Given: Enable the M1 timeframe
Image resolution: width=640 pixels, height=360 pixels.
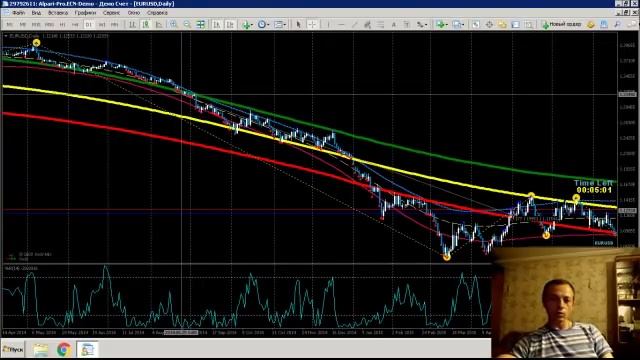Looking at the screenshot, I should (9, 25).
